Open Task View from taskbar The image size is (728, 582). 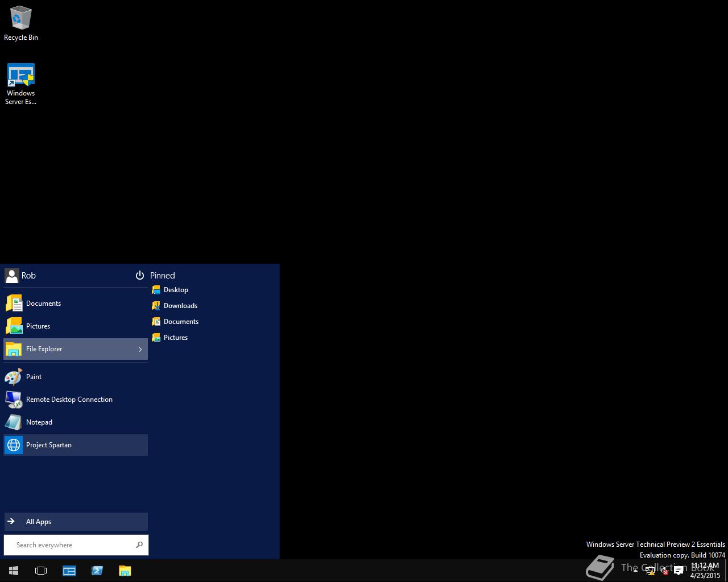click(x=41, y=571)
